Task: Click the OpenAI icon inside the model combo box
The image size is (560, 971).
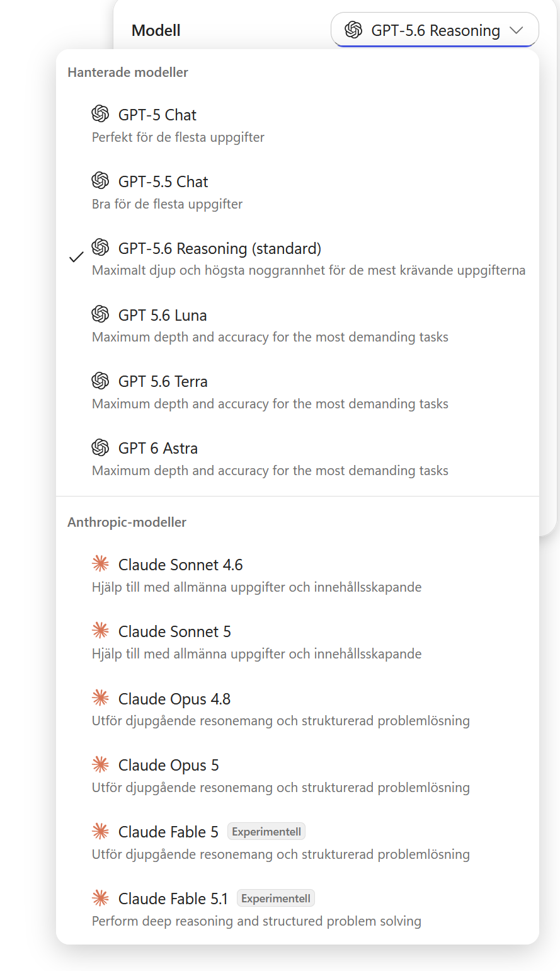Action: pyautogui.click(x=353, y=30)
